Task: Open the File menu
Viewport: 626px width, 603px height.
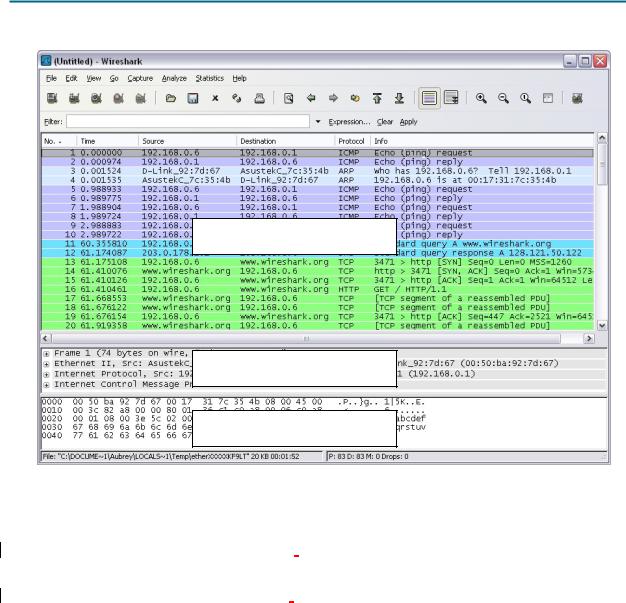Action: point(51,78)
